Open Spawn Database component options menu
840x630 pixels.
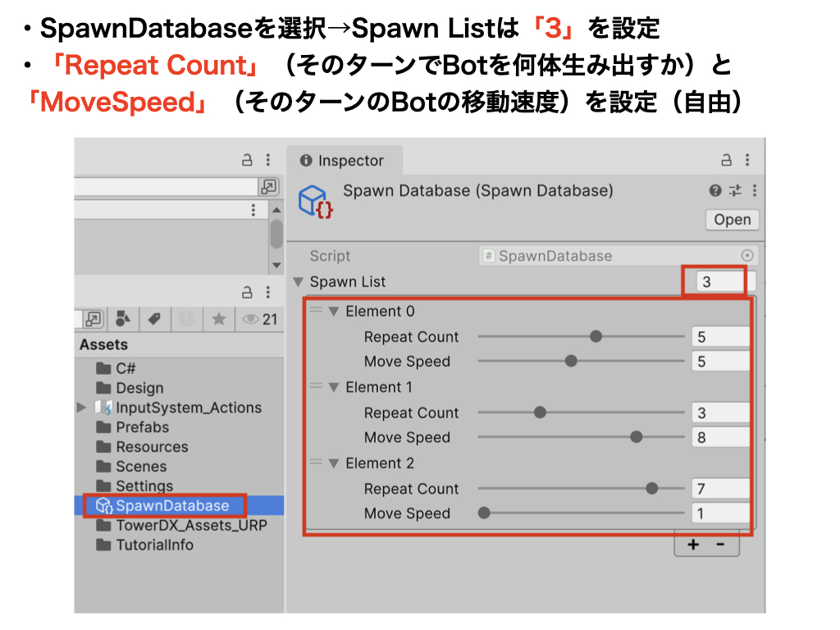[x=755, y=190]
